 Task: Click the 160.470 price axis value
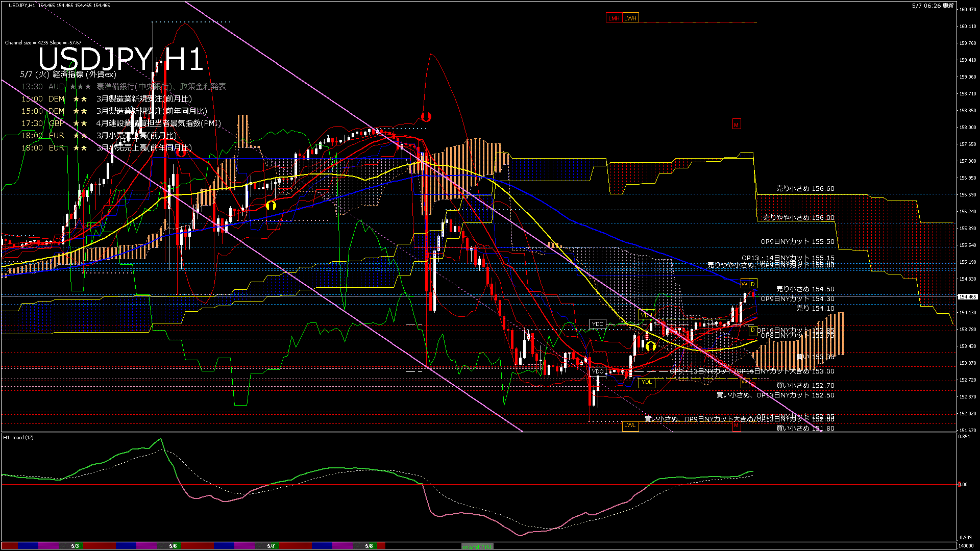968,9
